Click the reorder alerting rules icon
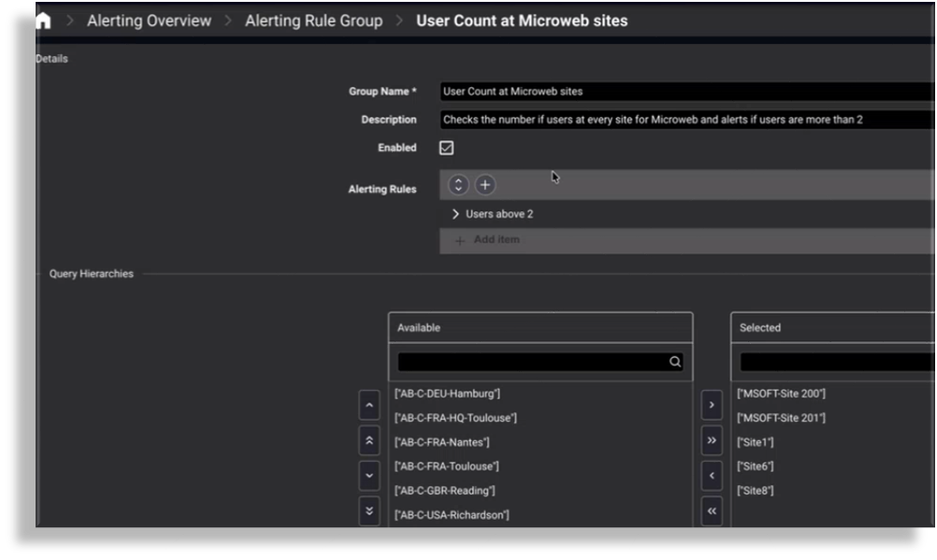 point(458,185)
